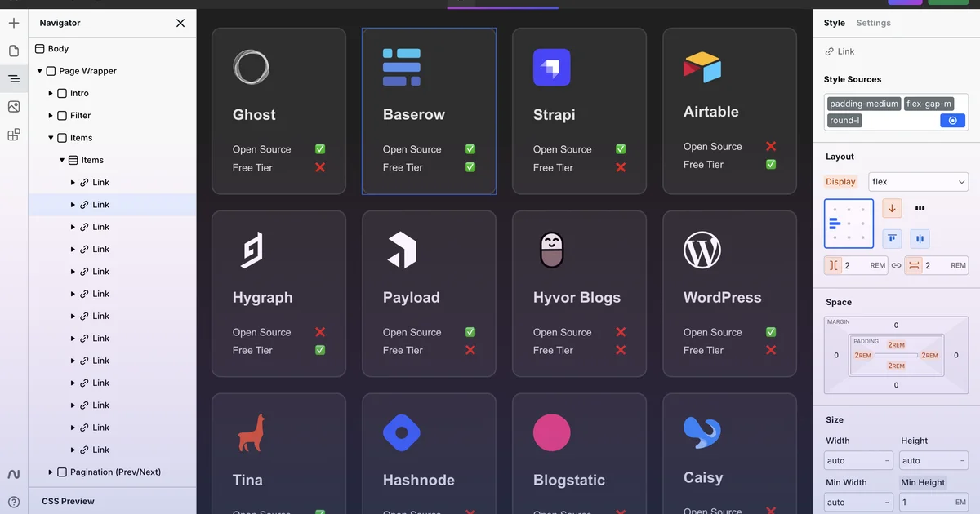Click the padding bottom 2REM value
Screen dimensions: 980x514
pyautogui.click(x=896, y=366)
